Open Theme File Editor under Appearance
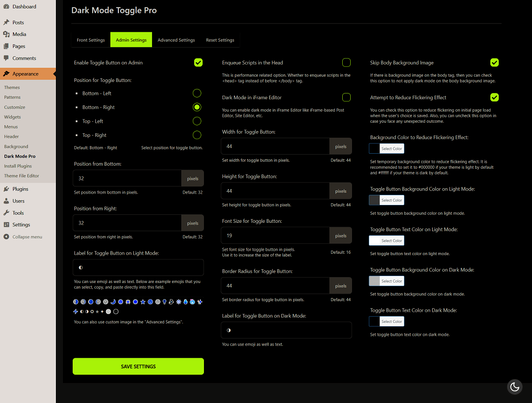This screenshot has height=403, width=532. click(x=22, y=176)
